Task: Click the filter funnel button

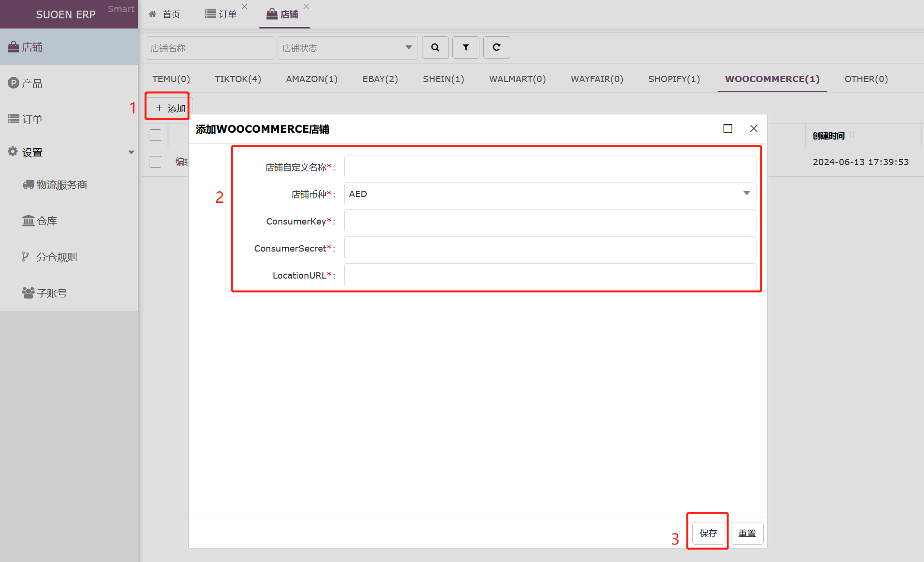Action: [465, 47]
